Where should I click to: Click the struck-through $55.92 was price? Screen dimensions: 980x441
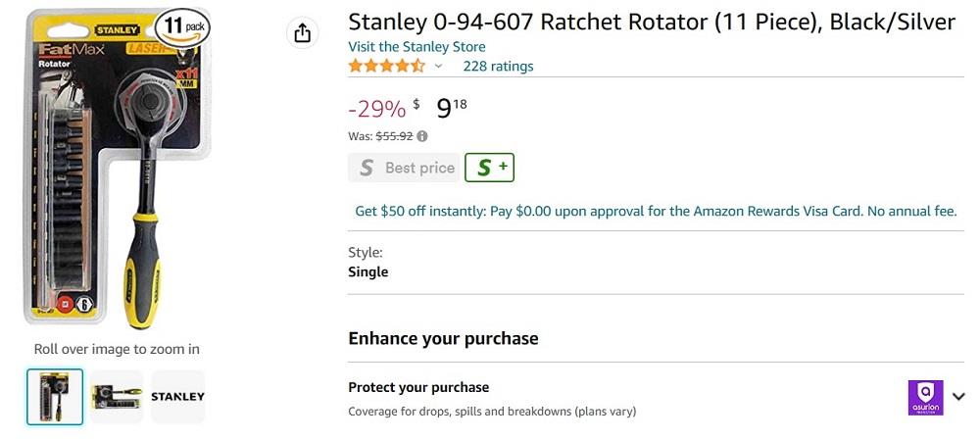394,136
